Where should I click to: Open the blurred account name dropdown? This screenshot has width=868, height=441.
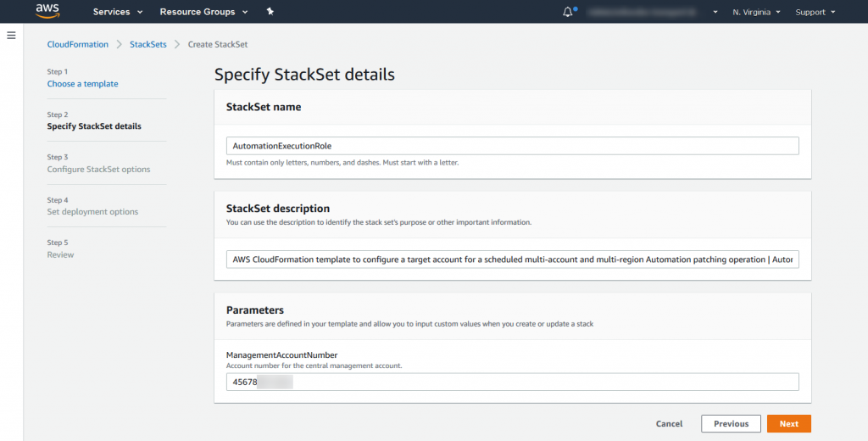pyautogui.click(x=652, y=12)
